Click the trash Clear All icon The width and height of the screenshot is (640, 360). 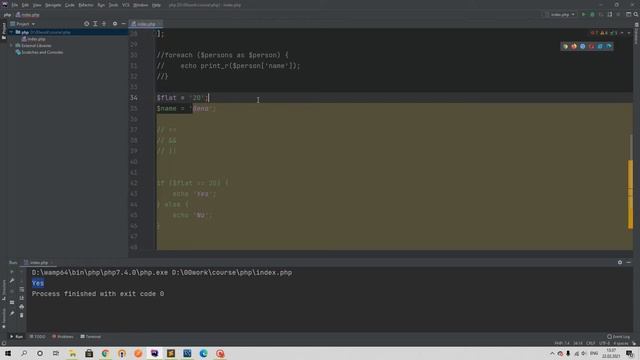22,315
